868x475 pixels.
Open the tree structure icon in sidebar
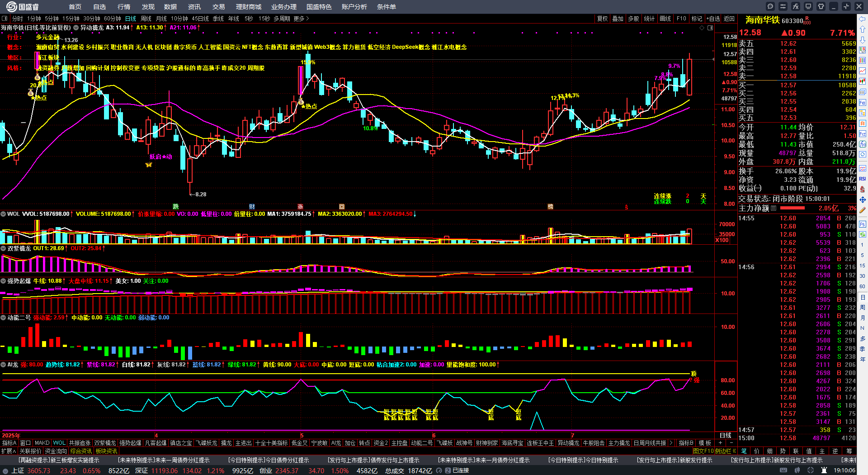(863, 113)
